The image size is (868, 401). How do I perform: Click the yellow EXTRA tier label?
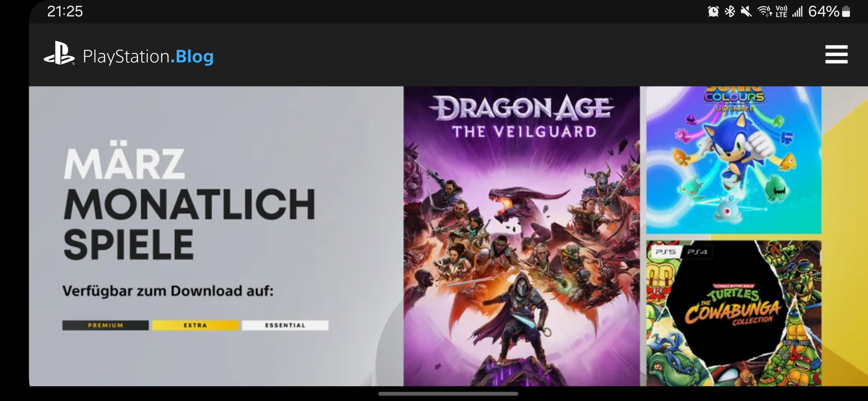tap(195, 325)
